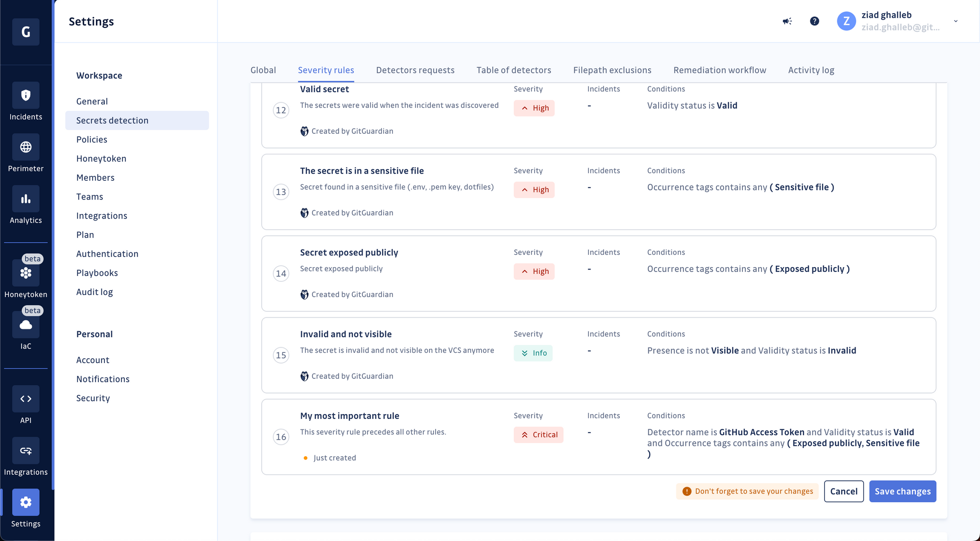
Task: Click the Cancel button
Action: [x=843, y=491]
